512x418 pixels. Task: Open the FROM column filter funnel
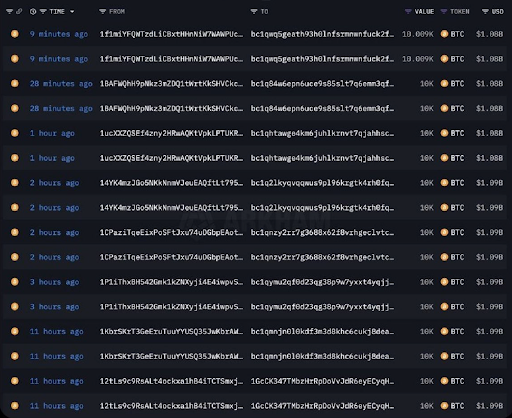(102, 12)
